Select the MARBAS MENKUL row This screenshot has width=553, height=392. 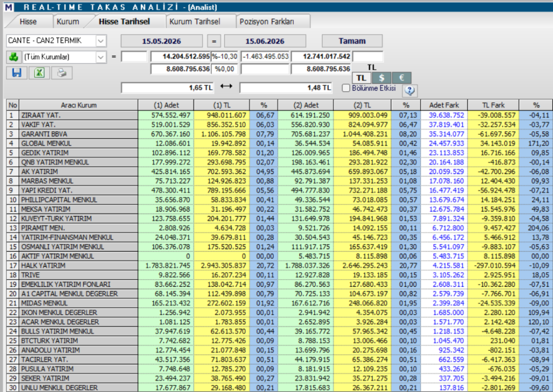(279, 181)
